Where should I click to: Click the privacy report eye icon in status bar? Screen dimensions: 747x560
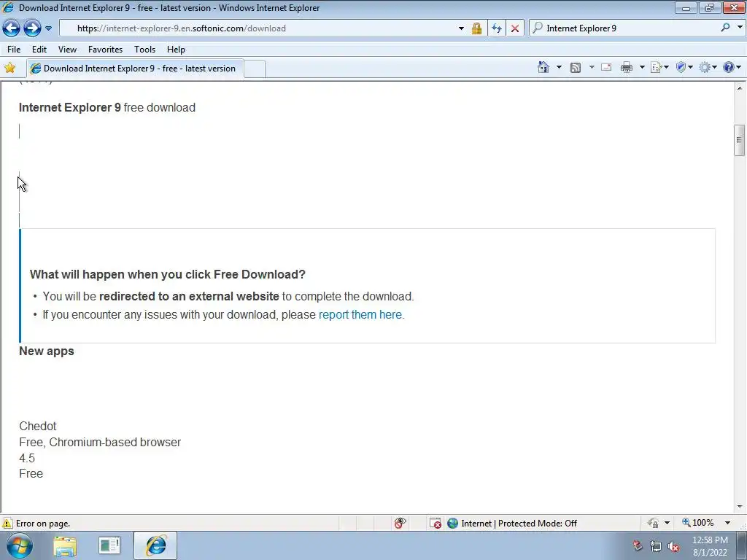(400, 524)
